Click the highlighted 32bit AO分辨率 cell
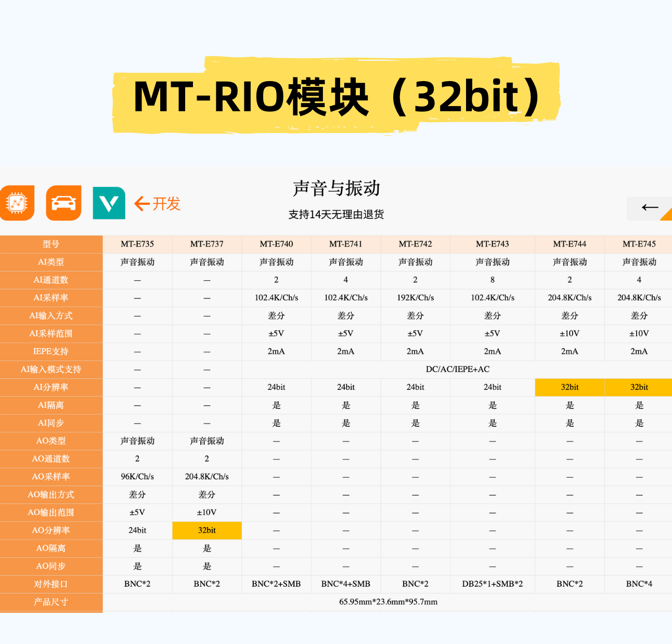This screenshot has width=672, height=644. pos(207,531)
